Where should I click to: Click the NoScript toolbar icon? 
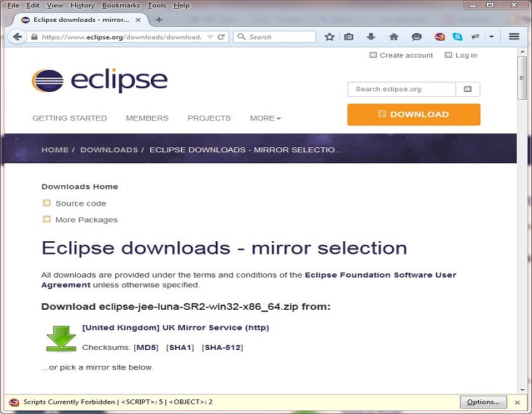(439, 36)
